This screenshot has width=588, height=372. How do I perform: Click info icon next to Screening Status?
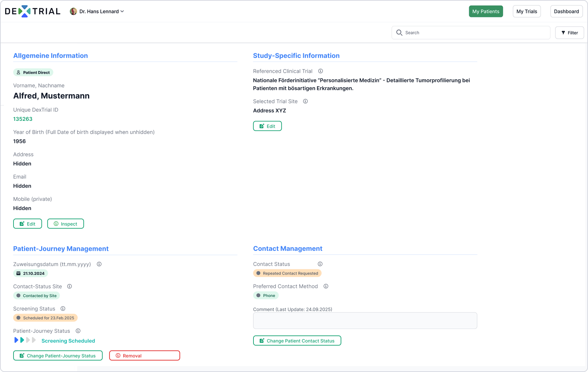[x=63, y=309]
